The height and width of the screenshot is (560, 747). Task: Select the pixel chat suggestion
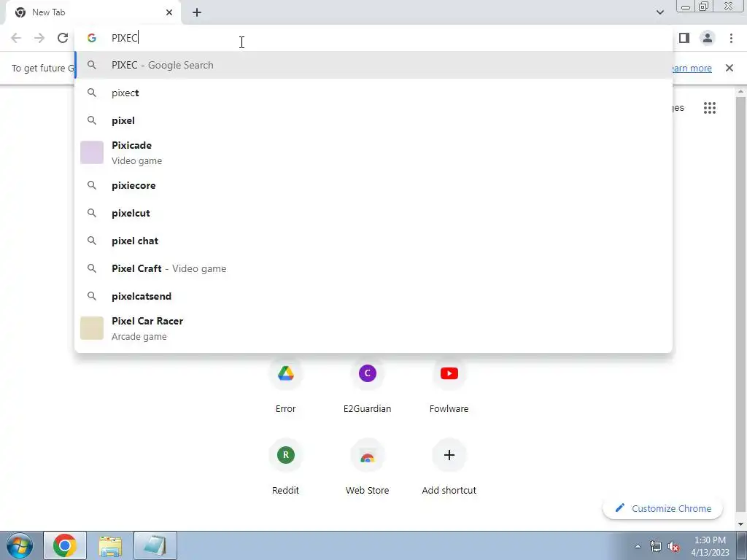click(x=373, y=241)
